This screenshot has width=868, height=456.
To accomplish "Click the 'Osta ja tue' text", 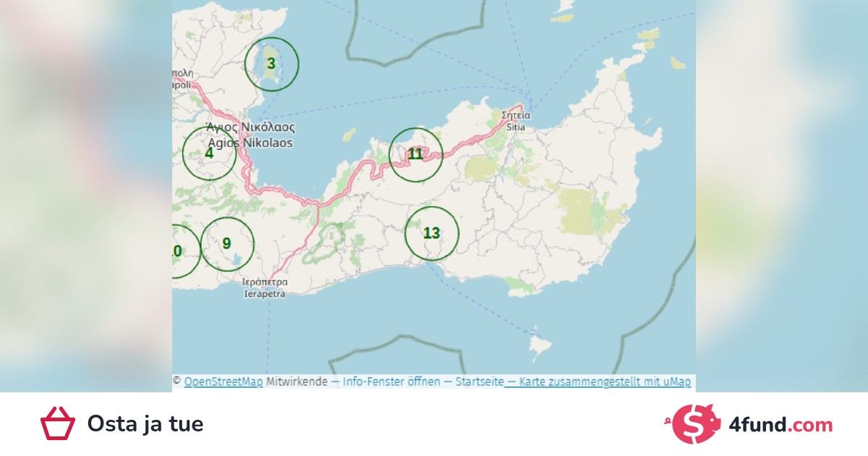I will 145,424.
